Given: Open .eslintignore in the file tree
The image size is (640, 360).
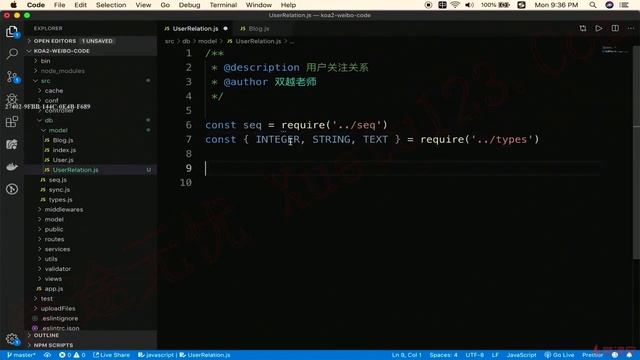Looking at the screenshot, I should coord(91,318).
